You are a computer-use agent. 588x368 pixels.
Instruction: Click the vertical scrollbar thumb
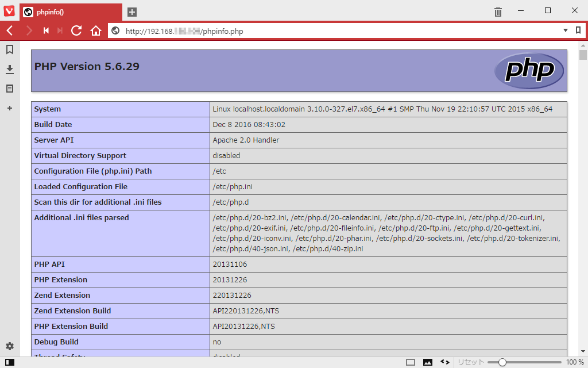point(583,55)
